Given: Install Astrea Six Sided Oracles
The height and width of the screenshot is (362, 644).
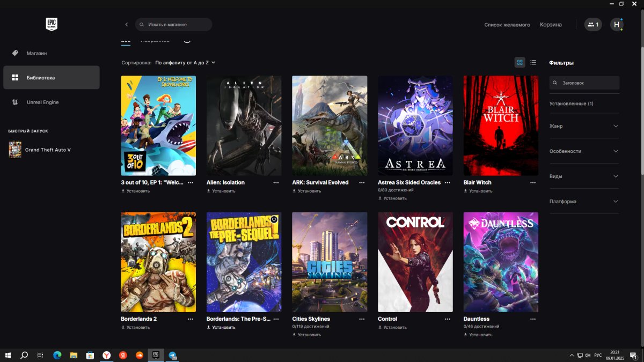Looking at the screenshot, I should (x=392, y=198).
